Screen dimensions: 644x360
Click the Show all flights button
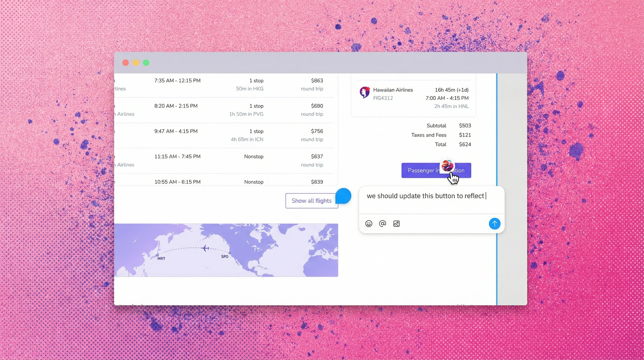(x=311, y=201)
